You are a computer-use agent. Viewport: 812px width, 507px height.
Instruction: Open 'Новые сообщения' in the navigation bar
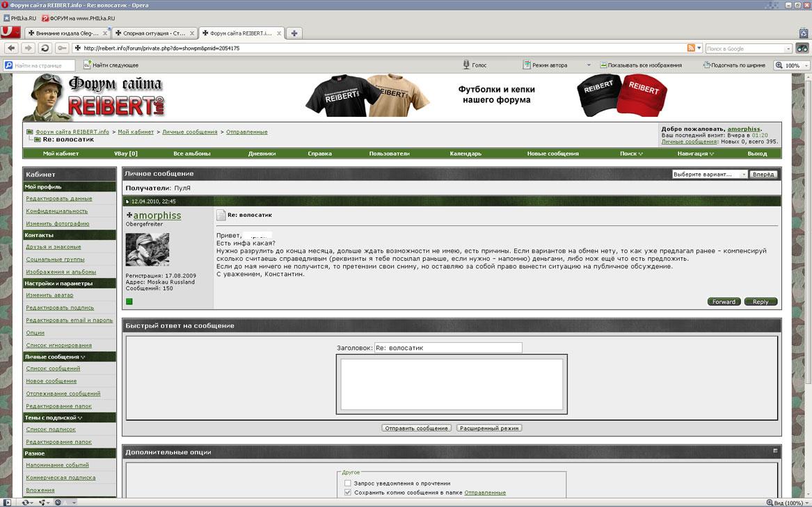coord(552,153)
